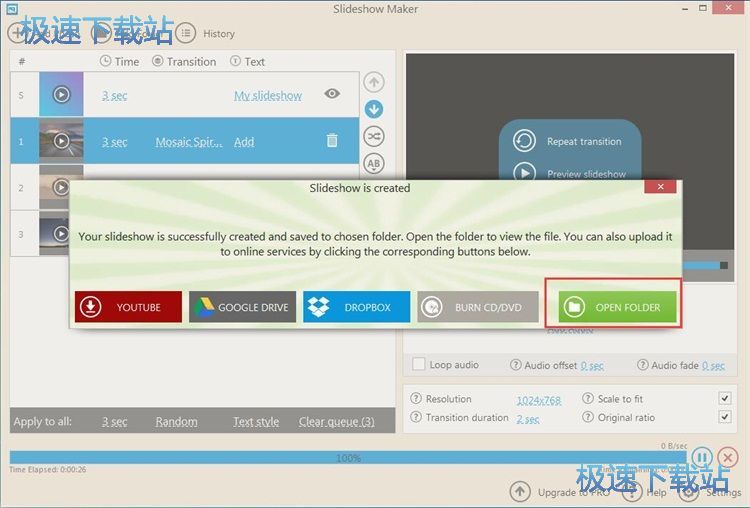Close the Slideshow is created dialog
Screen dimensions: 750x508
660,187
